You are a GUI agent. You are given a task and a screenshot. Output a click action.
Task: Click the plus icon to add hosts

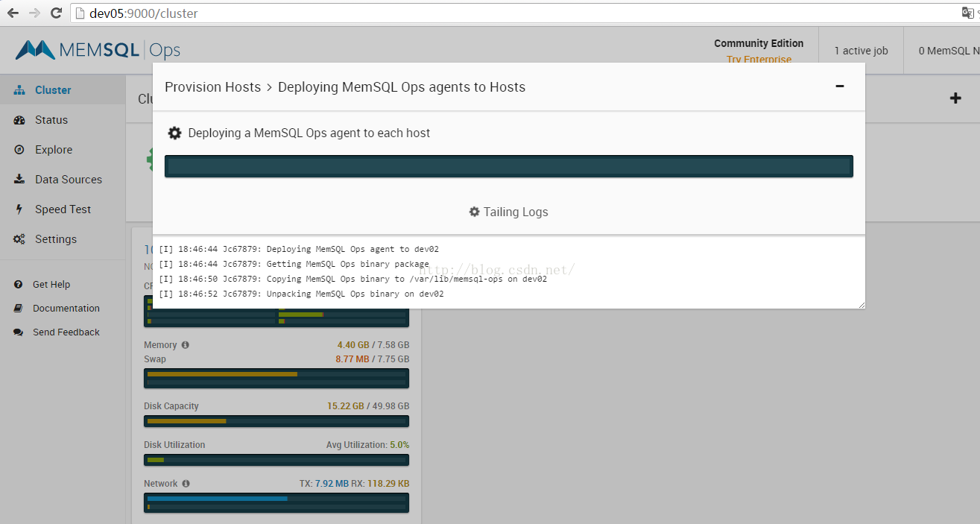pos(955,98)
